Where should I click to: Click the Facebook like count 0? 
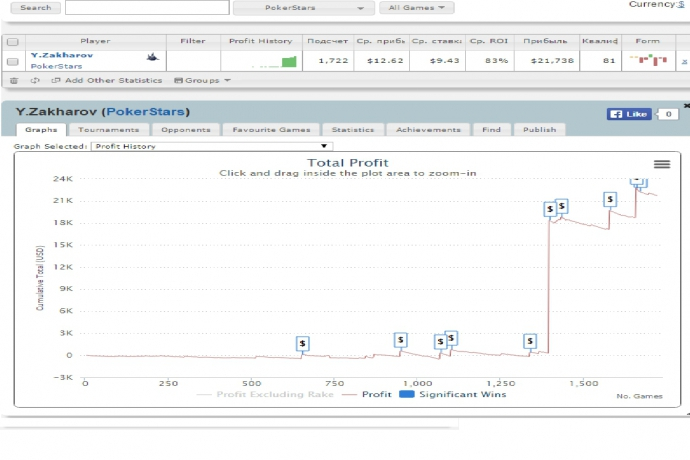(x=668, y=114)
